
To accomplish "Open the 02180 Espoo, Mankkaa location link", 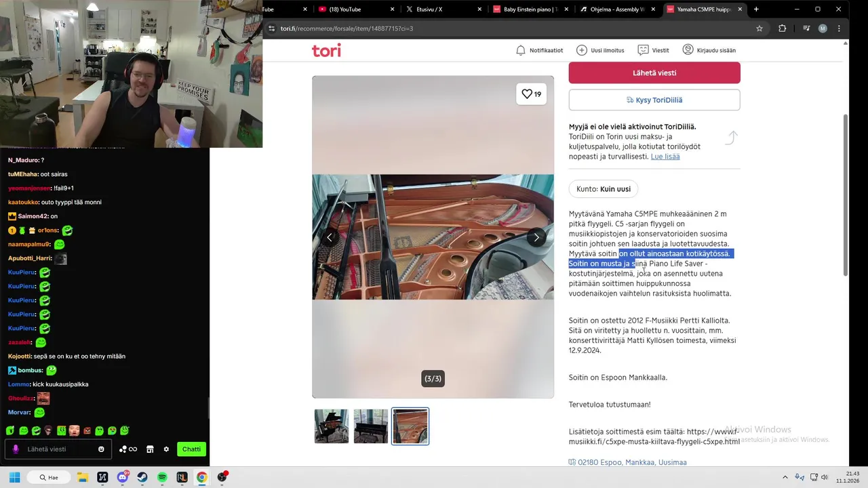I will [x=627, y=462].
